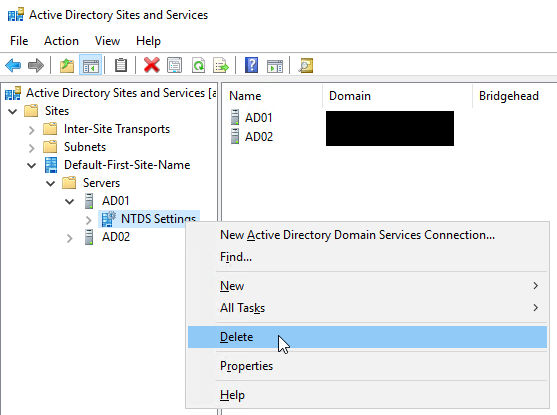This screenshot has width=557, height=415.
Task: Click the NTDS Settings gear icon
Action: [x=108, y=219]
